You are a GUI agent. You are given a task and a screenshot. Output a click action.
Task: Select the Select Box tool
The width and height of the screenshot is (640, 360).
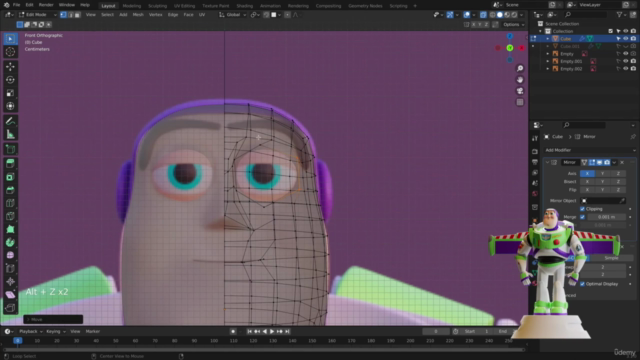point(10,39)
